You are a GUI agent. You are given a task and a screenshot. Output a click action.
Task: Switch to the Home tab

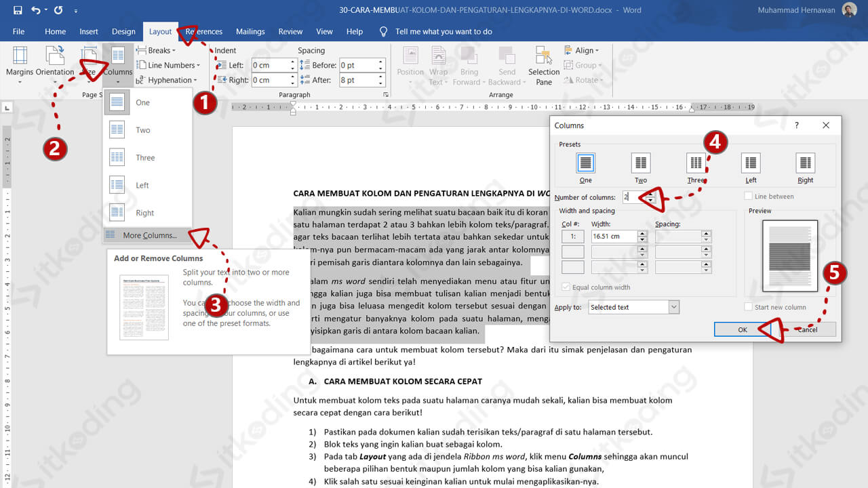(x=55, y=31)
